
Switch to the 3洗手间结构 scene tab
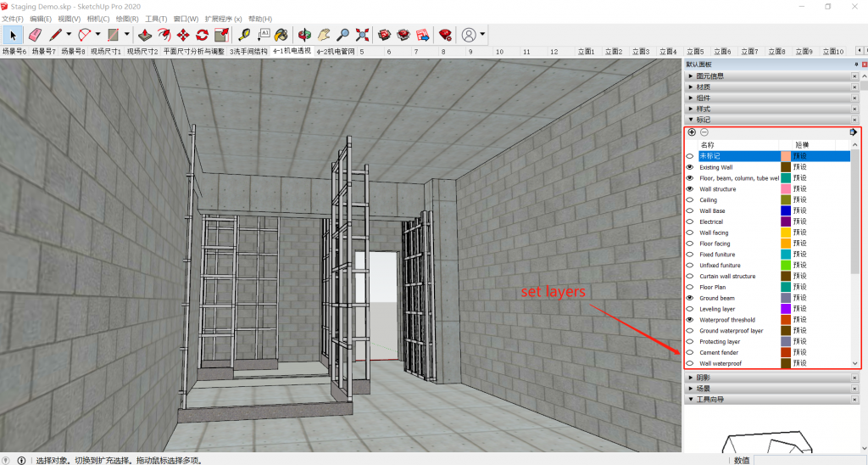[x=248, y=52]
